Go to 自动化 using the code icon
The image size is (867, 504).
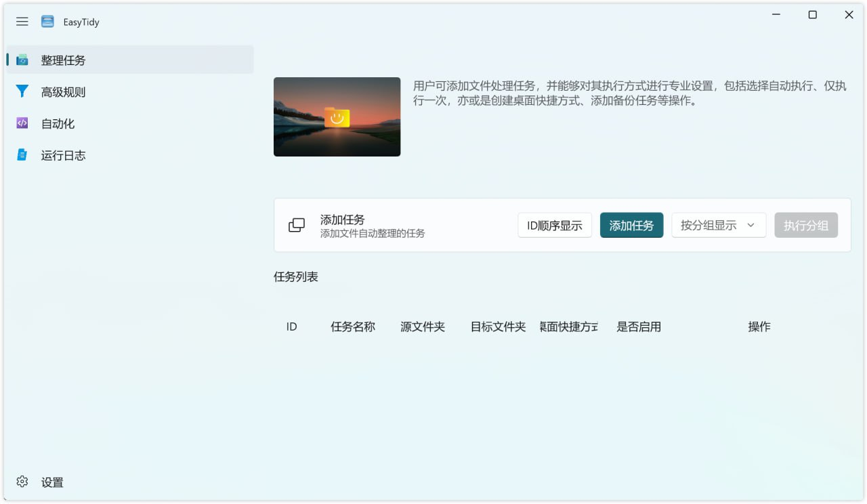click(x=22, y=123)
